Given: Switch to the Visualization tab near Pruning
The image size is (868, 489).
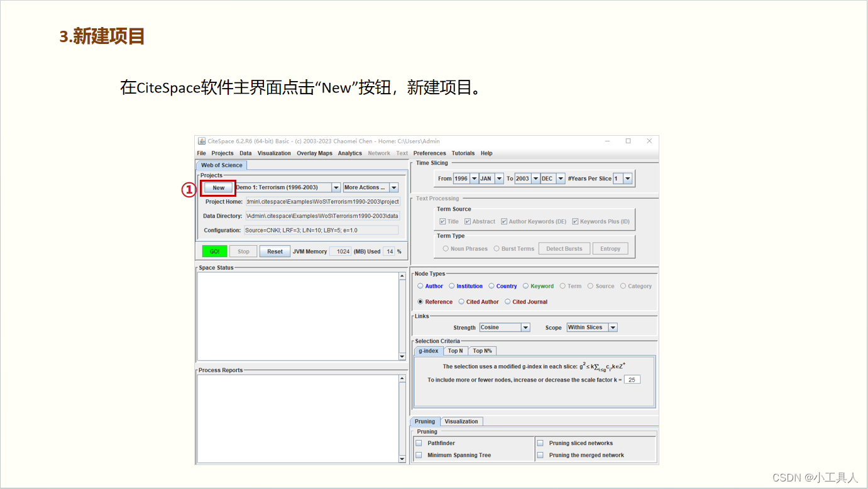Looking at the screenshot, I should [x=461, y=422].
